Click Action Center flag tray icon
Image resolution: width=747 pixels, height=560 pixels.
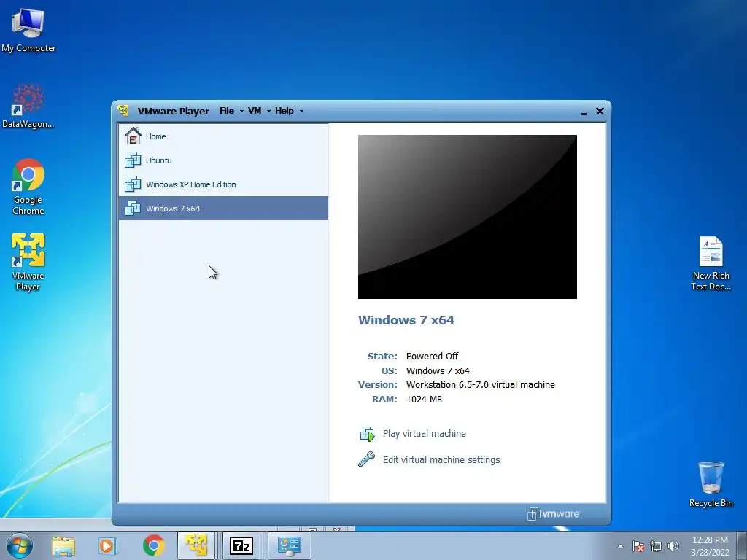coord(638,546)
